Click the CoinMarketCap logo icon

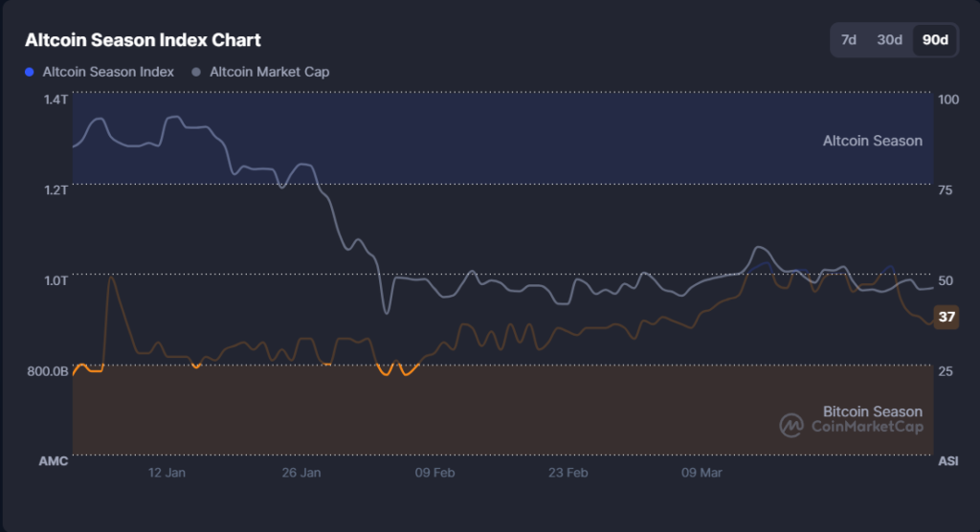791,425
